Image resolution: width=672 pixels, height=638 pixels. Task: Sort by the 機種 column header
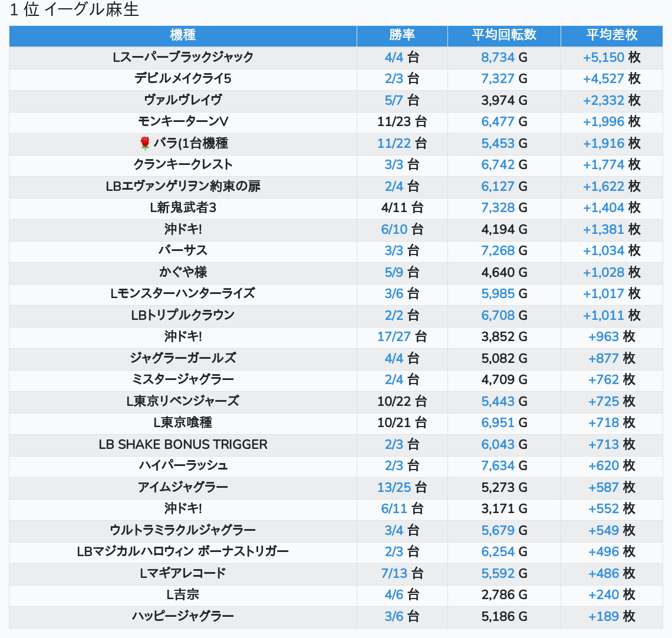(x=183, y=35)
